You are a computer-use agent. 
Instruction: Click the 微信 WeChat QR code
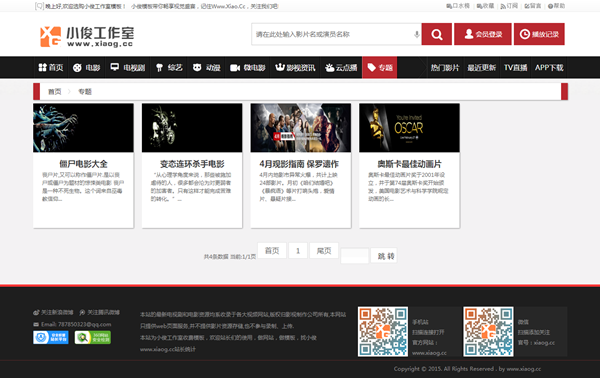coord(488,331)
